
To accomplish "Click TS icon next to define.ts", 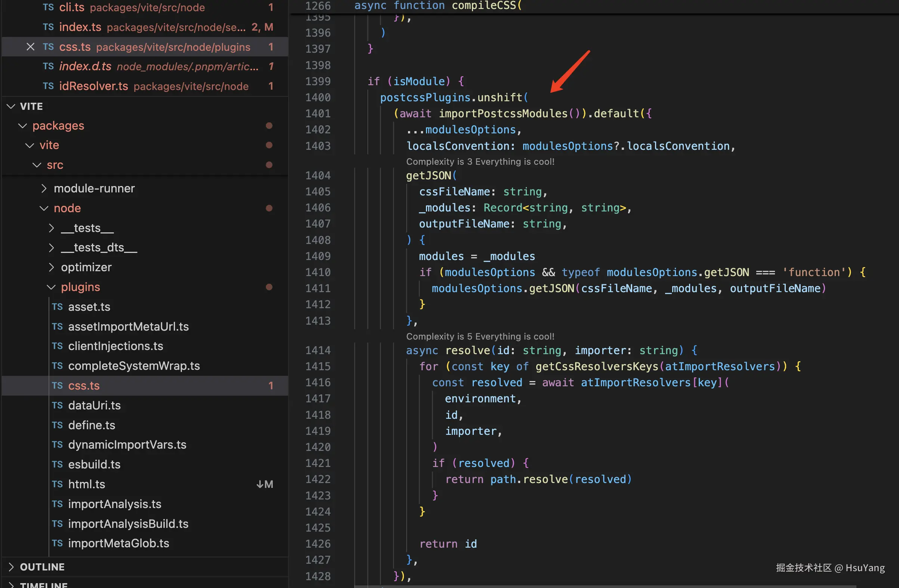I will pyautogui.click(x=58, y=425).
